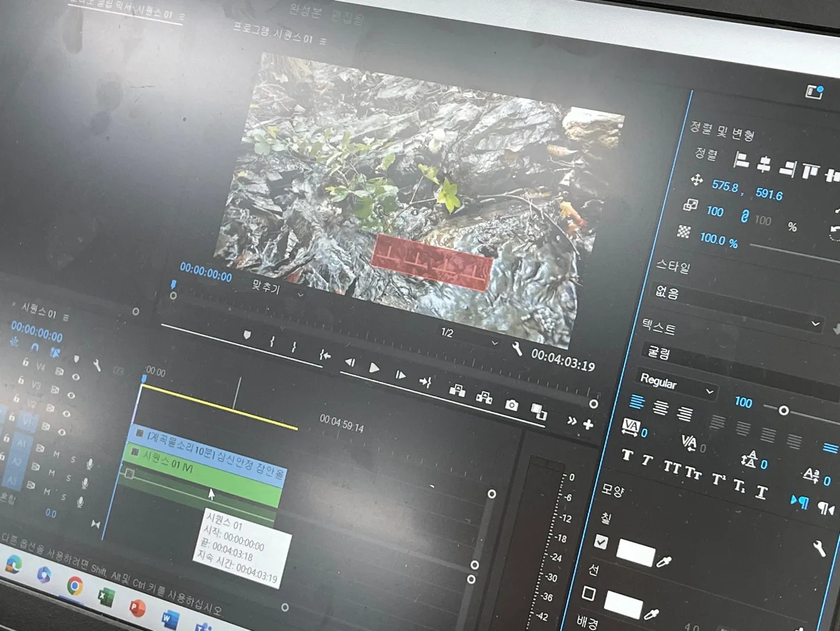Click the align top edges icon
The image size is (840, 631).
coord(810,171)
